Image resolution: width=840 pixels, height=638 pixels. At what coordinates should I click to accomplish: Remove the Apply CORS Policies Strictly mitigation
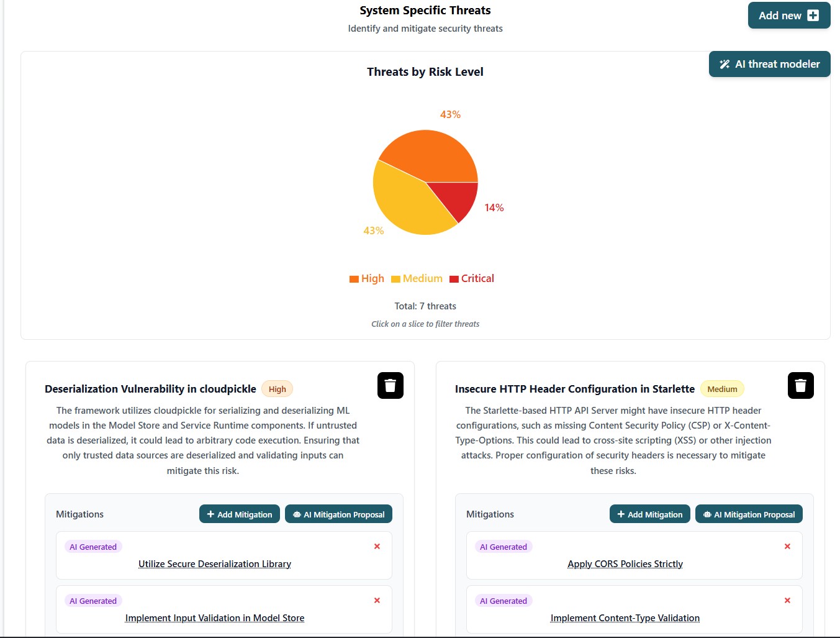pos(787,546)
